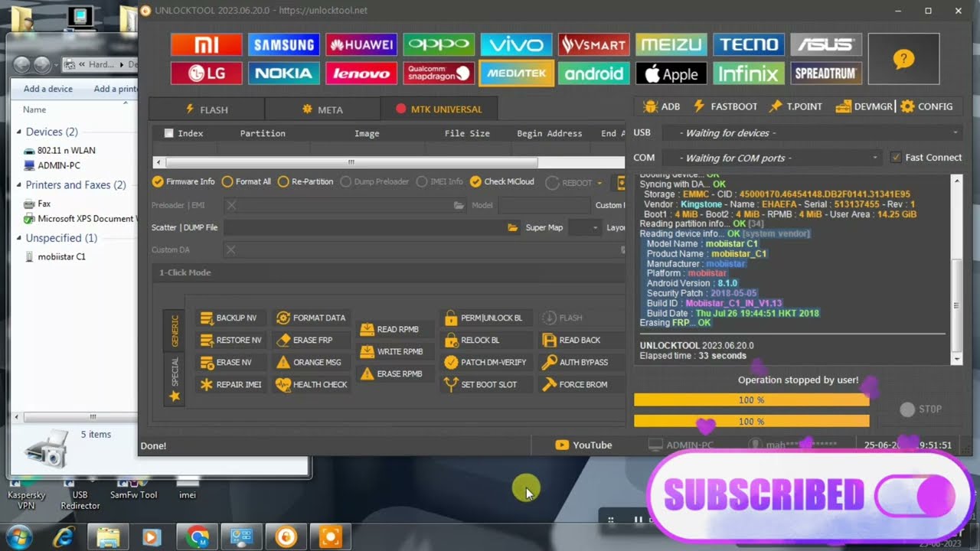Click the lower 100 % progress bar

click(752, 422)
